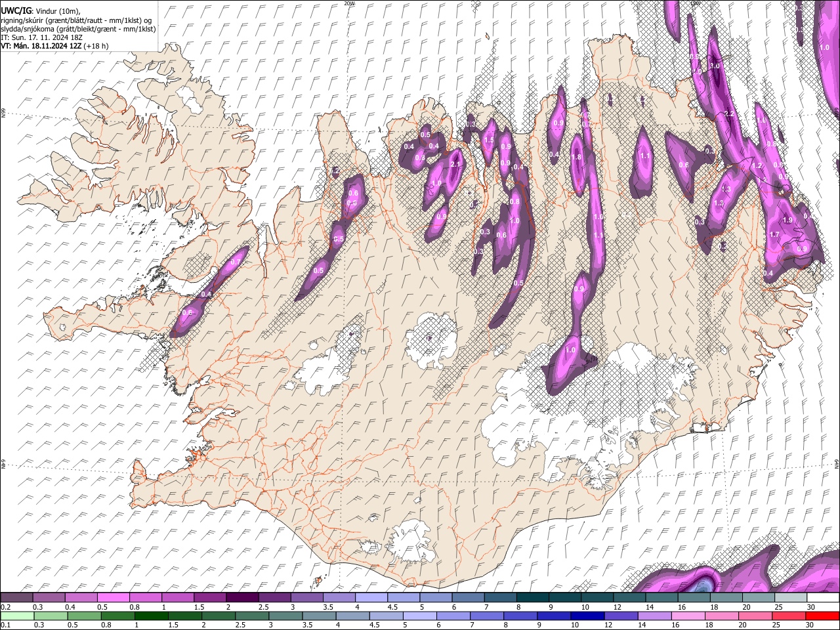Select the 7 slate blue swatch, top legend row
Viewport: 840px width, 630px height.
point(500,597)
